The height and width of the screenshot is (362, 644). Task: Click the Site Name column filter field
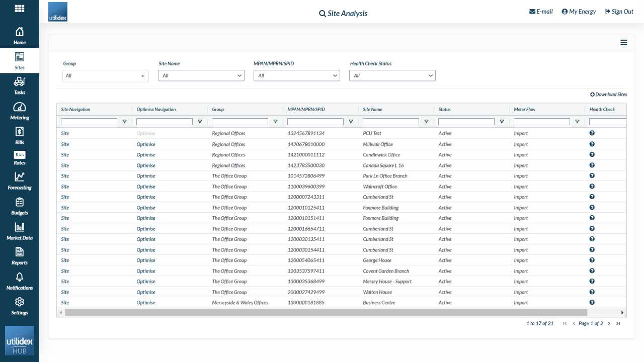[390, 122]
